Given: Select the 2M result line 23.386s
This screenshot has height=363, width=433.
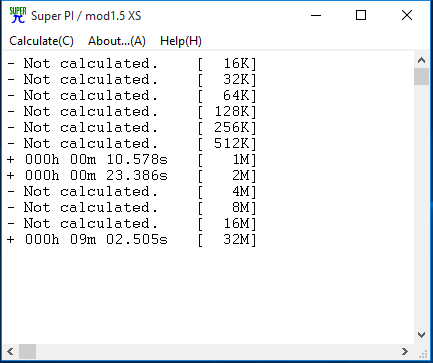Looking at the screenshot, I should coord(132,176).
